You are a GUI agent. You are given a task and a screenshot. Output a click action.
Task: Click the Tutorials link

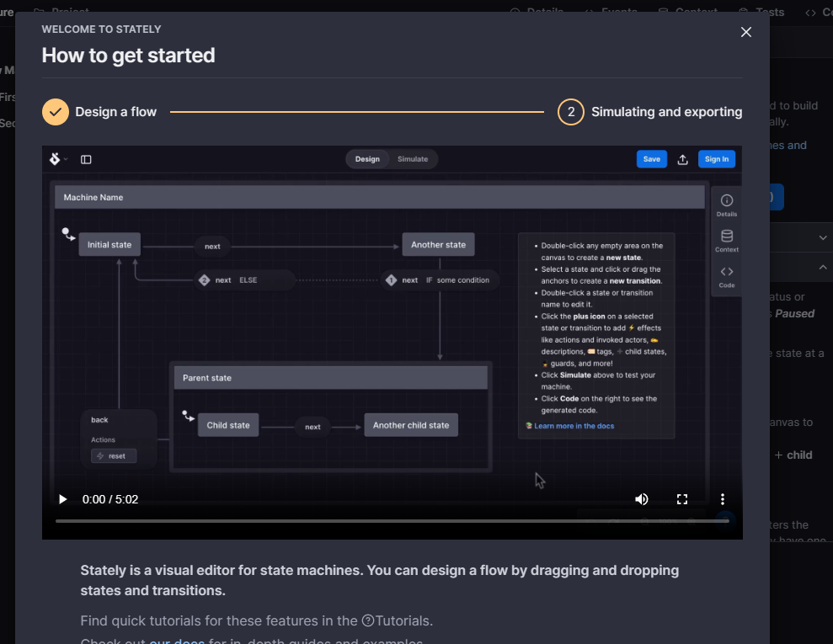tap(404, 620)
